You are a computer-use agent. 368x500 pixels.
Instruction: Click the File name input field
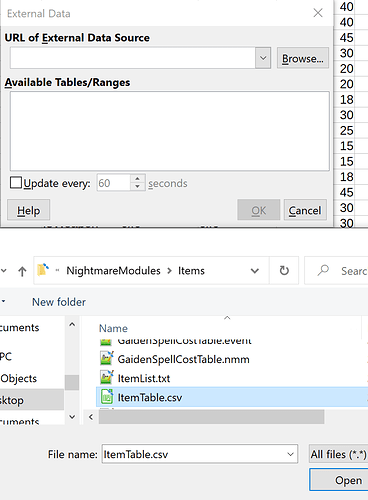(193, 454)
